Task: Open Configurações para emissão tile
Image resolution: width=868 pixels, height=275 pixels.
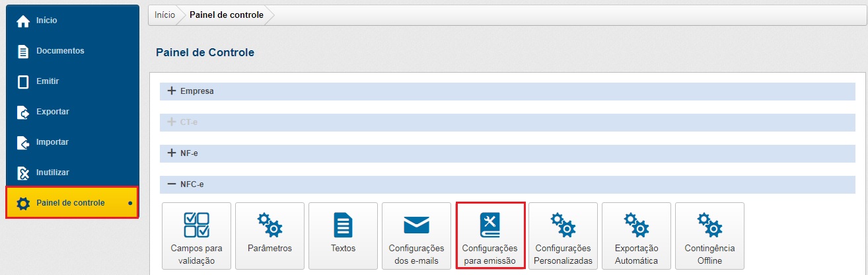Action: click(489, 236)
